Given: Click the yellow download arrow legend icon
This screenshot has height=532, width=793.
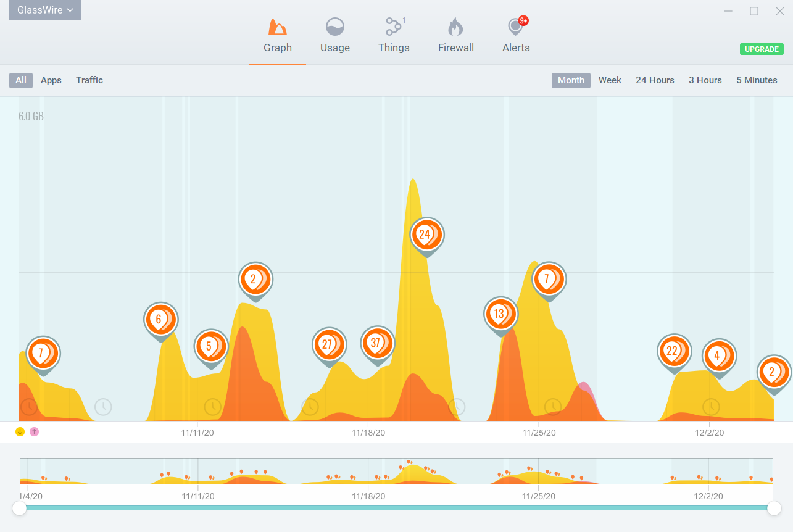Looking at the screenshot, I should click(x=20, y=431).
